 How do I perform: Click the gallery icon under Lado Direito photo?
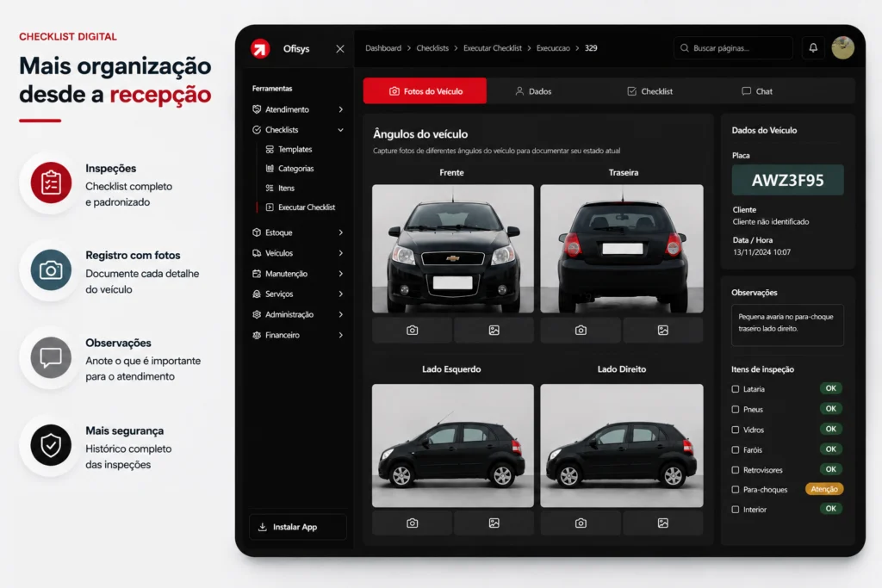point(663,523)
